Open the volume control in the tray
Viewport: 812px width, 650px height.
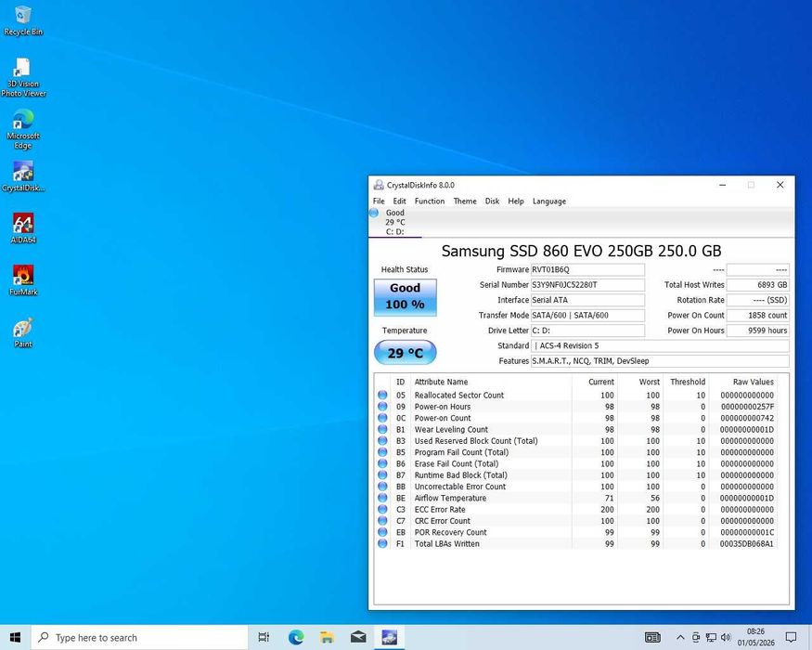pyautogui.click(x=726, y=637)
